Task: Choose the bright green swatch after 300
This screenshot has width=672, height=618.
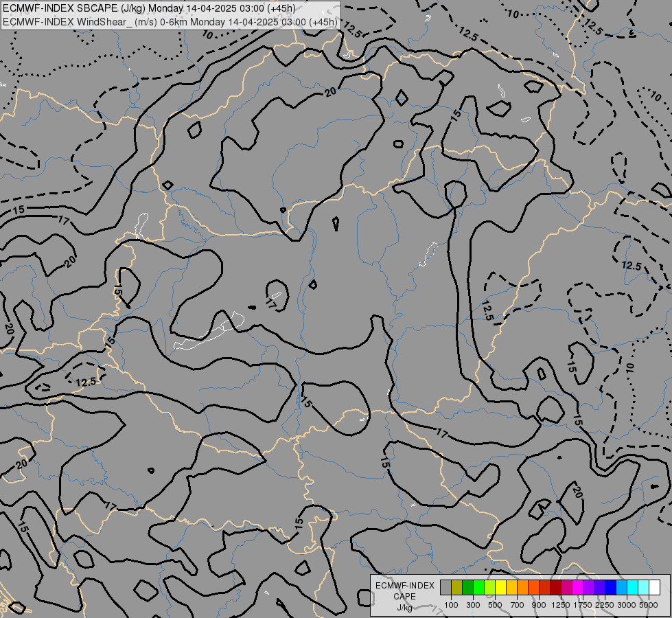Action: [x=478, y=588]
